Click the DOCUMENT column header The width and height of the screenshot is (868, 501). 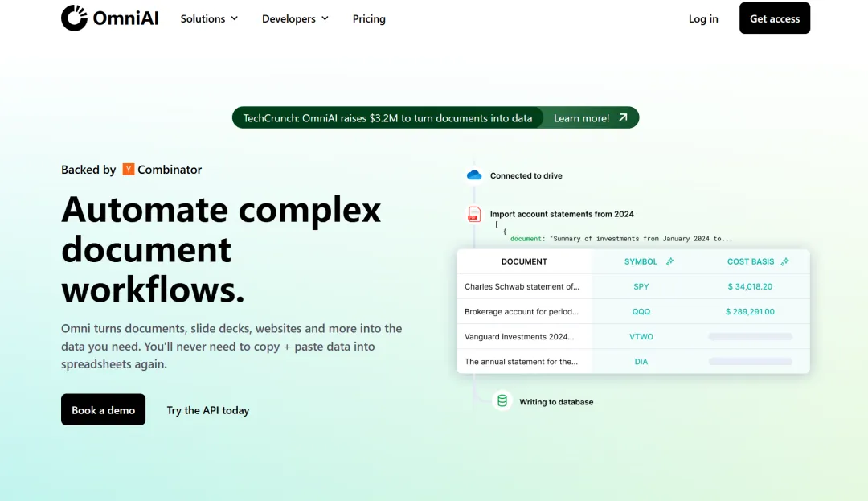[x=524, y=261]
